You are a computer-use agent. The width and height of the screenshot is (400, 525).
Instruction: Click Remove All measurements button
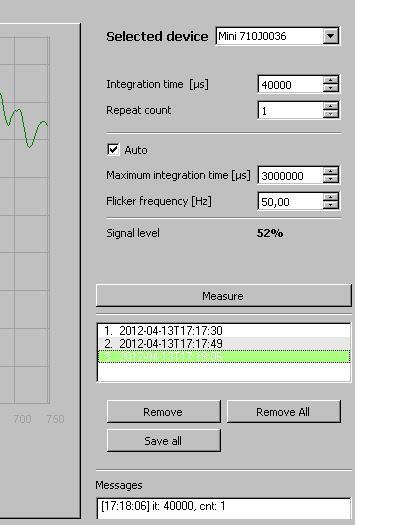pos(284,411)
